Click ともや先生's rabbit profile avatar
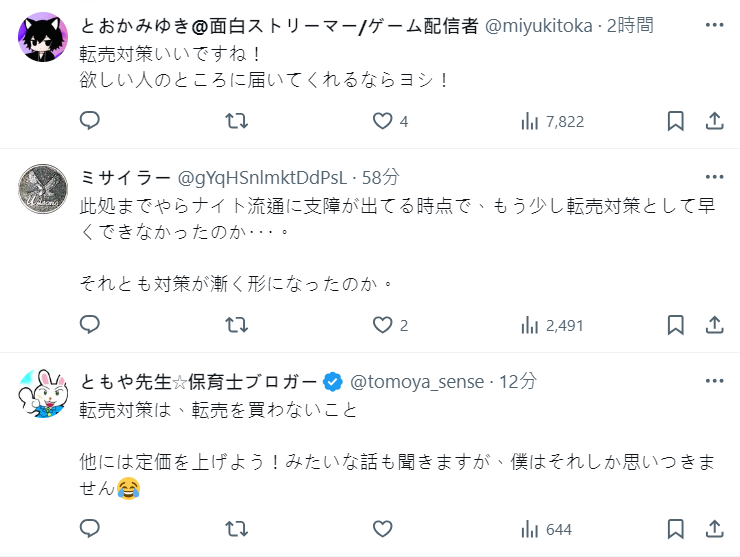 (x=45, y=392)
